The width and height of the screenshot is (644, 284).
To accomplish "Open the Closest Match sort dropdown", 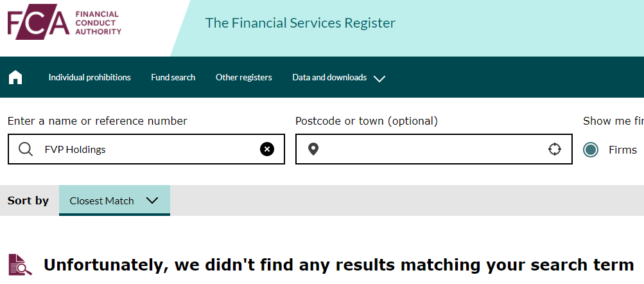I will 114,200.
